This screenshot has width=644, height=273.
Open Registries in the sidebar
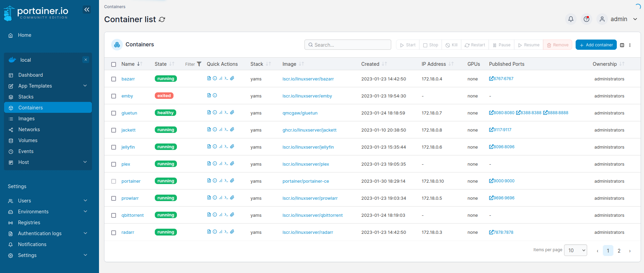[48, 223]
